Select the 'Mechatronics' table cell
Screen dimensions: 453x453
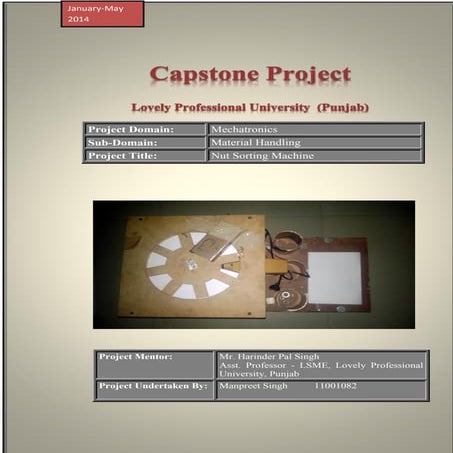(315, 129)
